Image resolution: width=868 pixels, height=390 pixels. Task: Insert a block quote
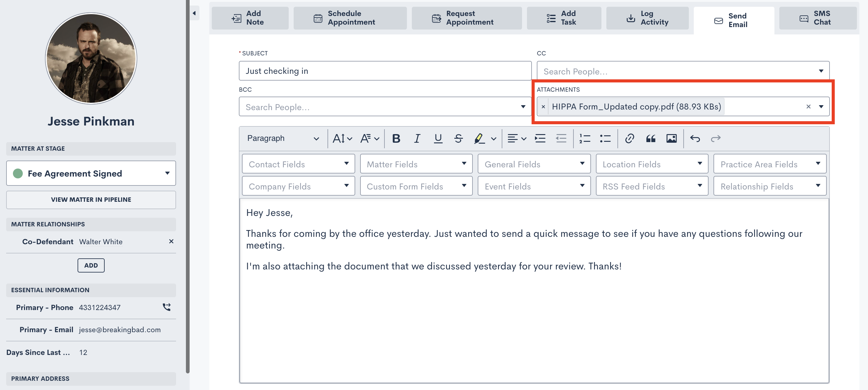pyautogui.click(x=650, y=138)
